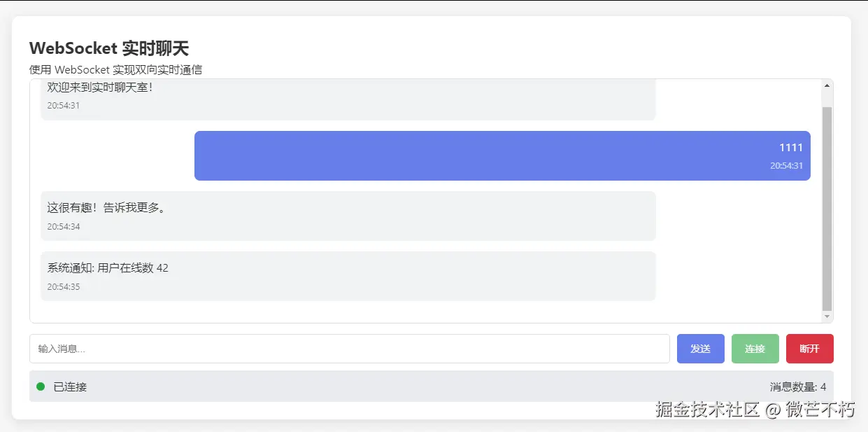The width and height of the screenshot is (868, 432).
Task: Click the red 断开 disconnect button
Action: 809,349
